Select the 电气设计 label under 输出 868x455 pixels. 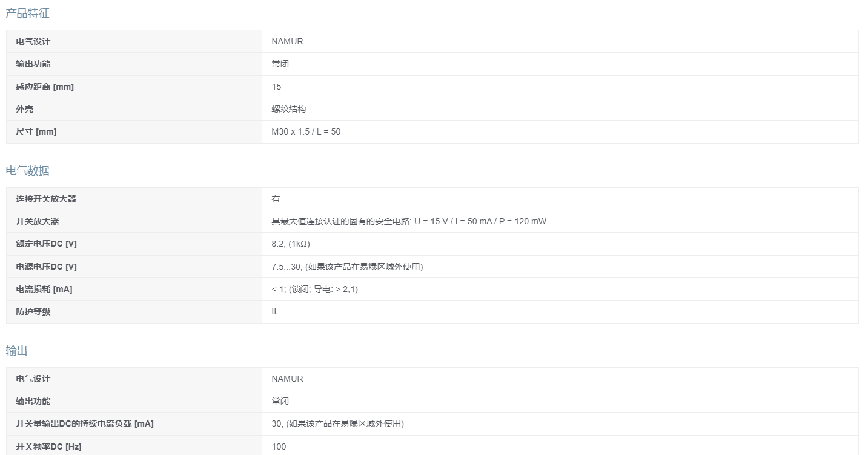point(33,379)
